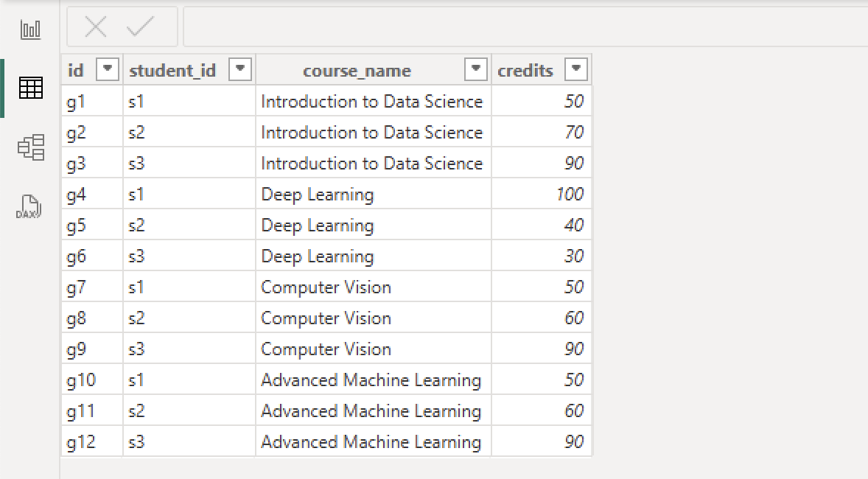This screenshot has width=868, height=479.
Task: Open the Table data view
Action: coord(29,88)
